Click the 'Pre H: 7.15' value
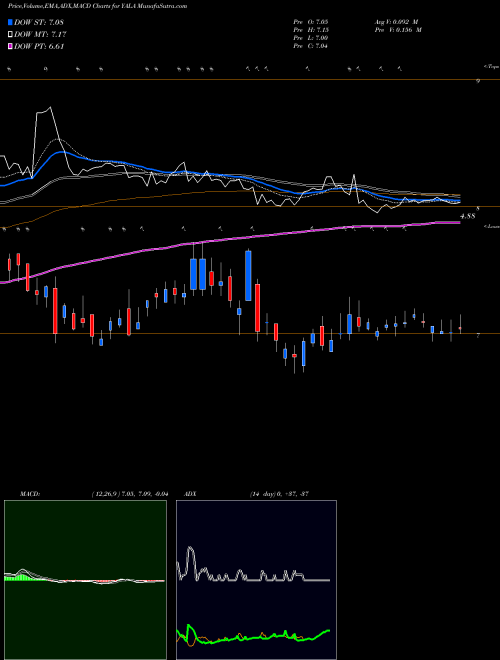Viewport: 500px width, 660px height. pyautogui.click(x=311, y=30)
